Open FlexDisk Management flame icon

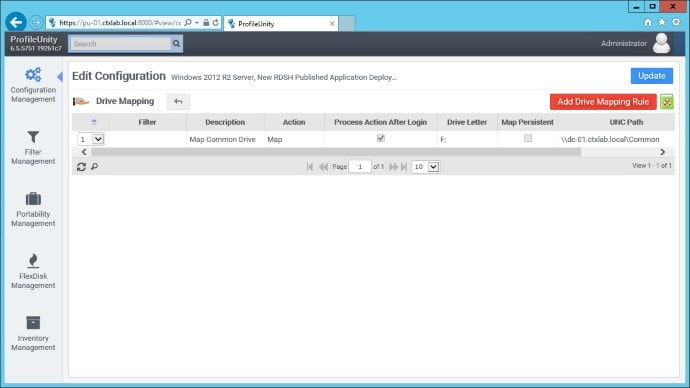click(x=33, y=261)
